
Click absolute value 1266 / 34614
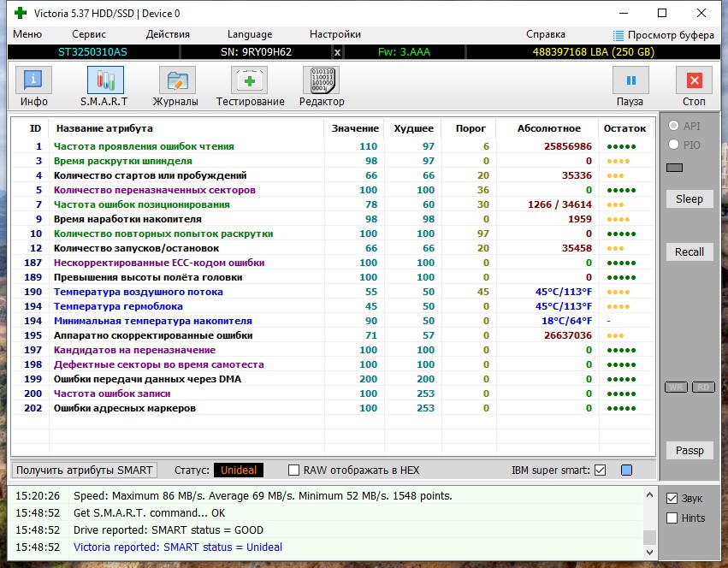pos(559,204)
